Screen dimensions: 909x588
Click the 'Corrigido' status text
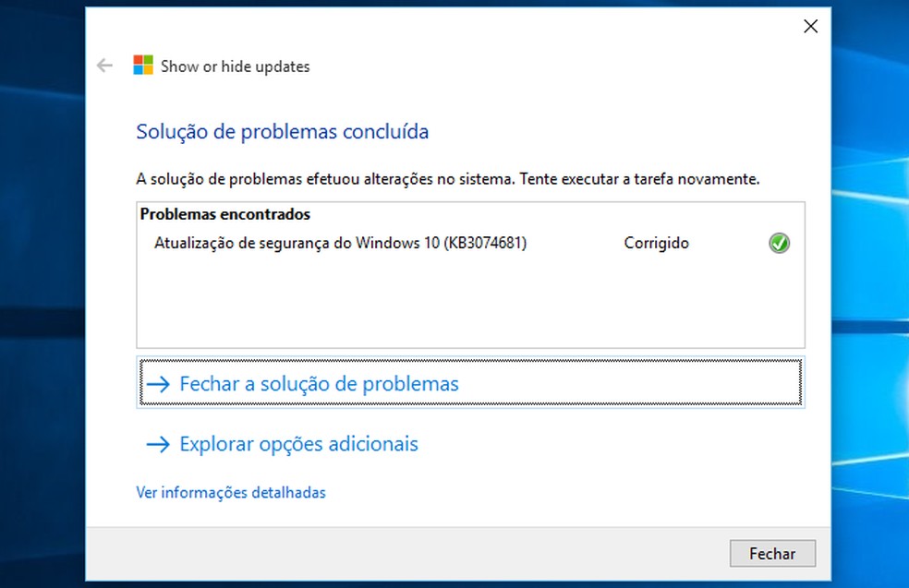click(656, 244)
